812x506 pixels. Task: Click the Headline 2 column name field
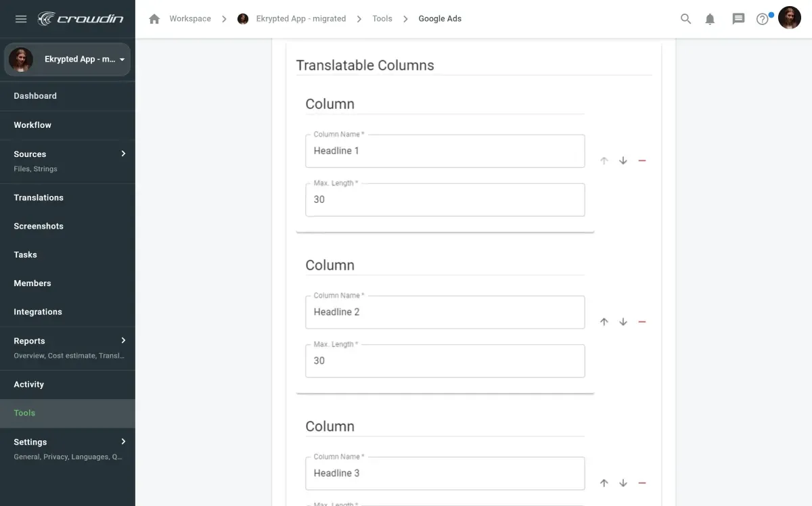click(445, 312)
